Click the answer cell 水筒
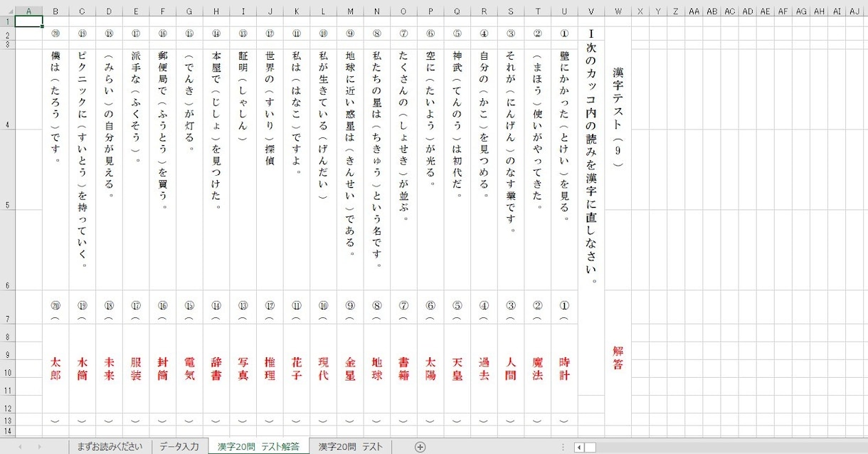This screenshot has height=454, width=868. (x=83, y=369)
